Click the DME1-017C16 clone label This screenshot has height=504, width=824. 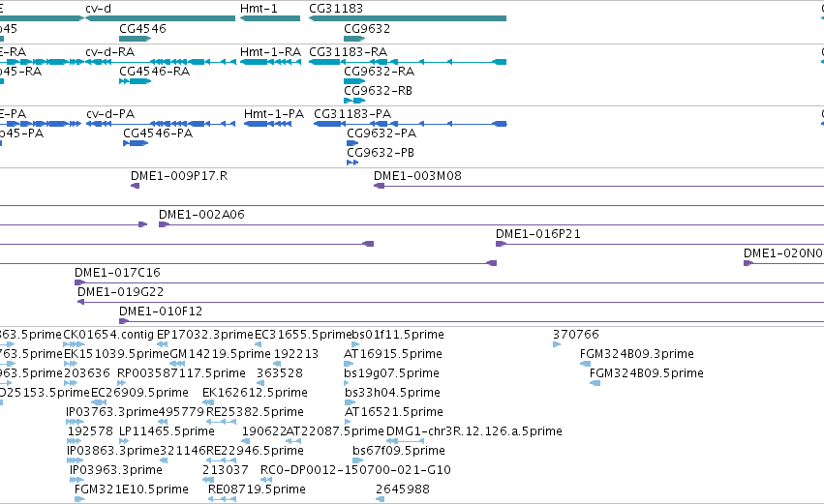coord(117,273)
